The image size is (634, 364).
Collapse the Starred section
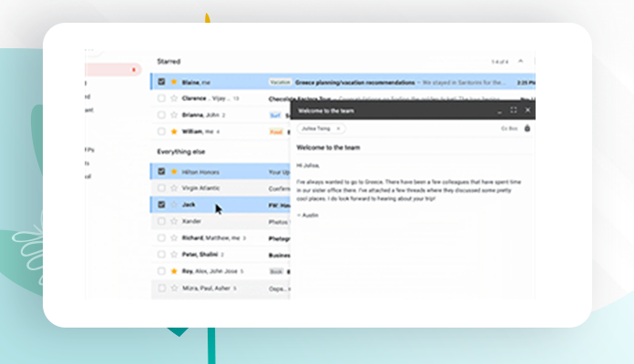pos(170,60)
